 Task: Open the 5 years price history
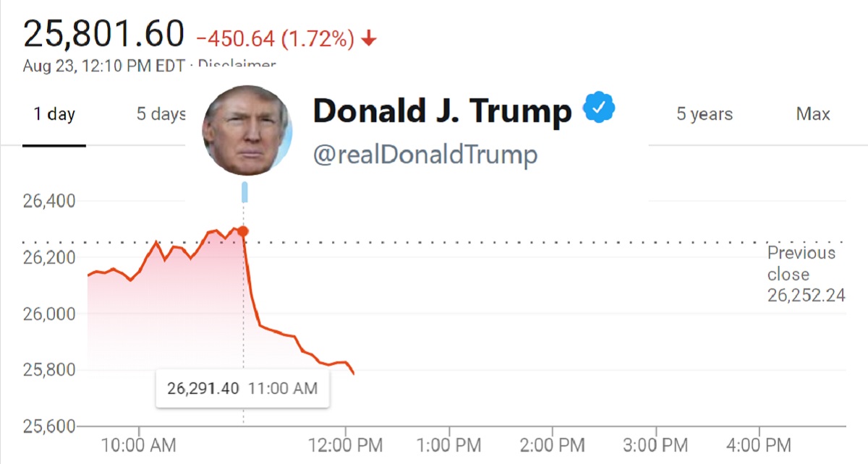704,113
